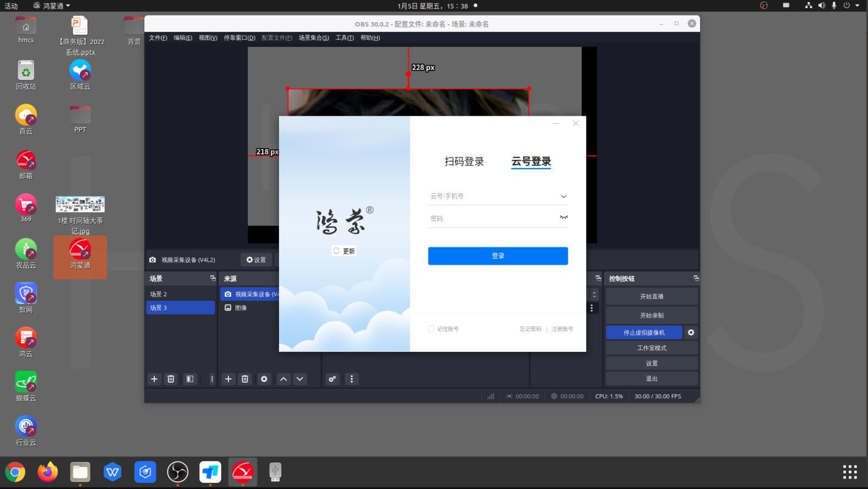
Task: Stop virtual camera toggle button
Action: coord(644,333)
